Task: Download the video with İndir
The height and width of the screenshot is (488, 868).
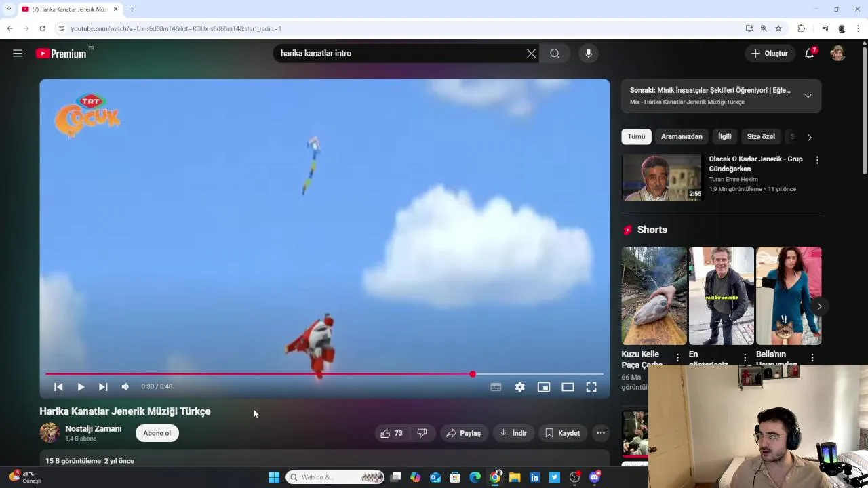Action: tap(513, 433)
